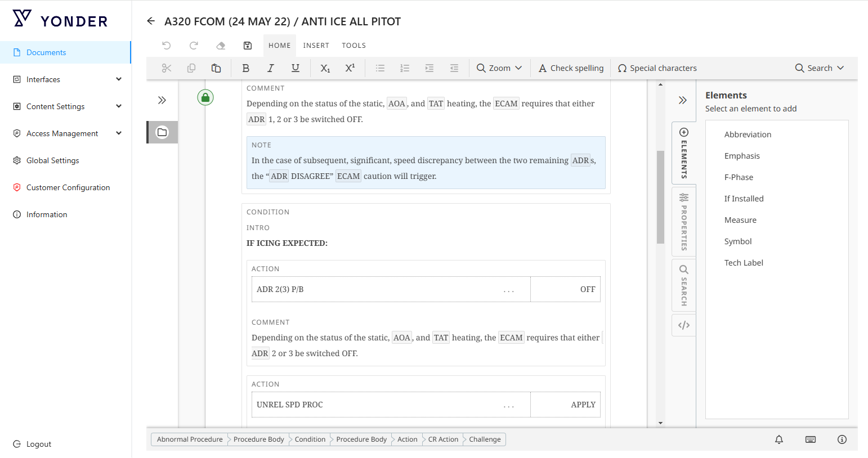
Task: Open the Properties side tab
Action: point(684,222)
